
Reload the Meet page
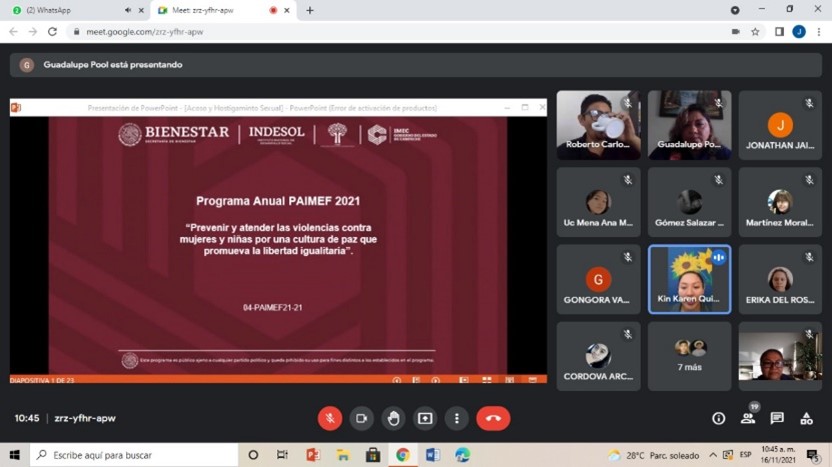click(52, 32)
